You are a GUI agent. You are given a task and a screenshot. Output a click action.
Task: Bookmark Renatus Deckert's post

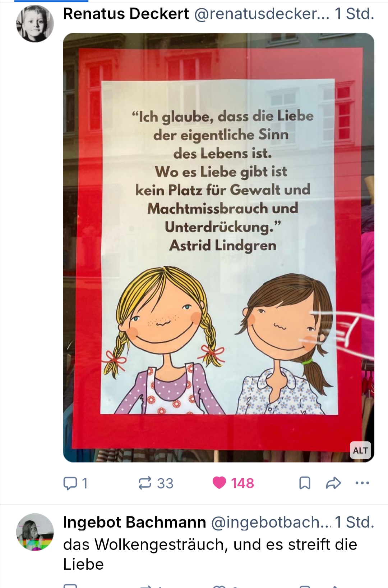point(305,483)
